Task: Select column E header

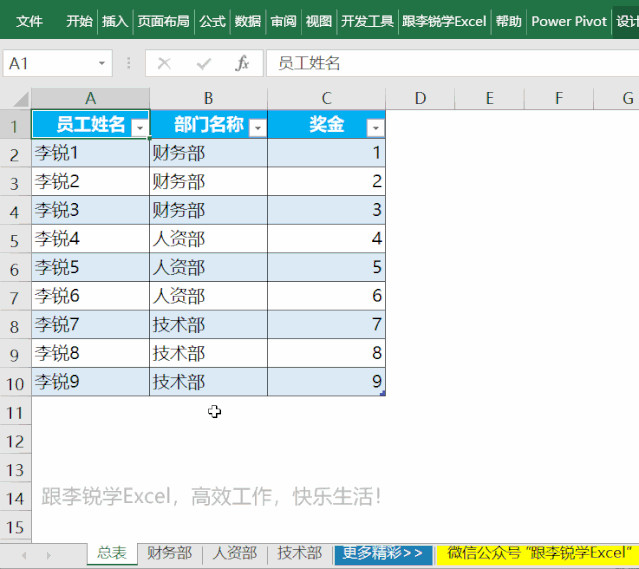Action: pyautogui.click(x=489, y=98)
